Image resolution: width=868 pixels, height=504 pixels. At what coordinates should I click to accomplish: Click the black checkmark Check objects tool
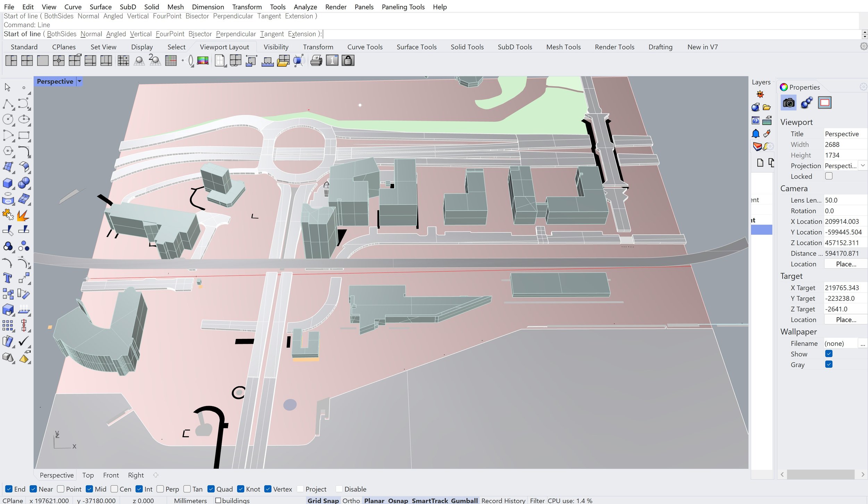(x=24, y=341)
